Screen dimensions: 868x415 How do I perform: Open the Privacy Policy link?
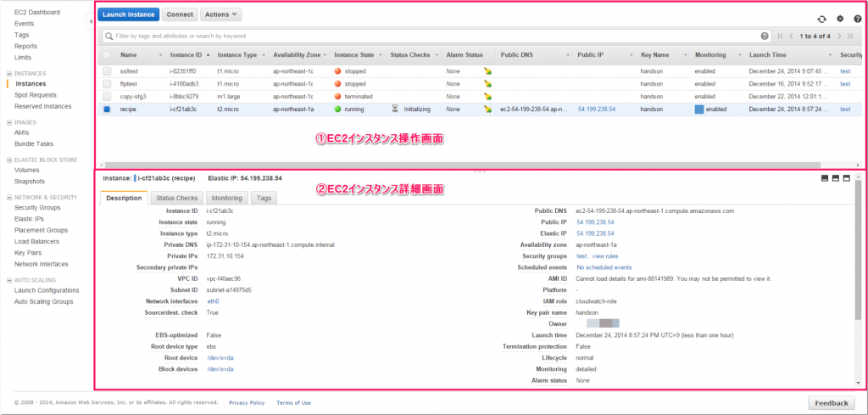click(247, 403)
